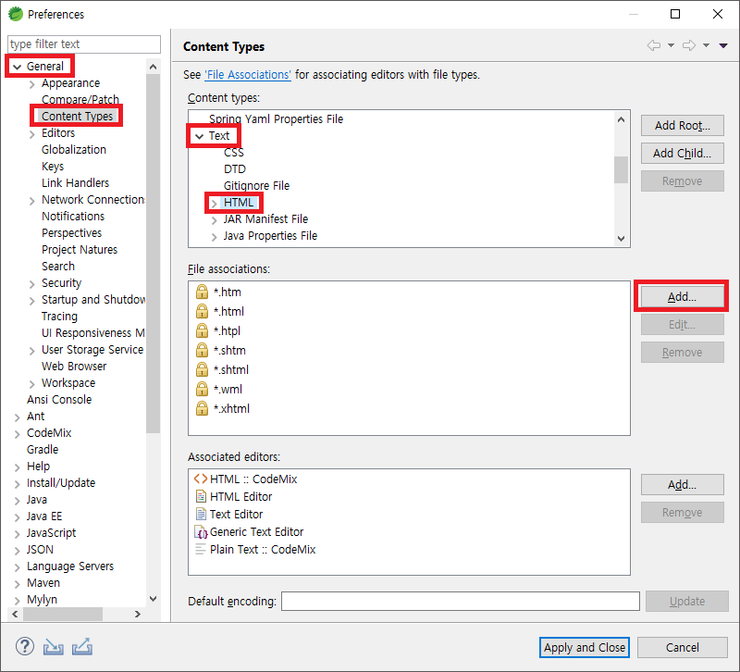
Task: Click the Help question mark icon
Action: [x=26, y=647]
